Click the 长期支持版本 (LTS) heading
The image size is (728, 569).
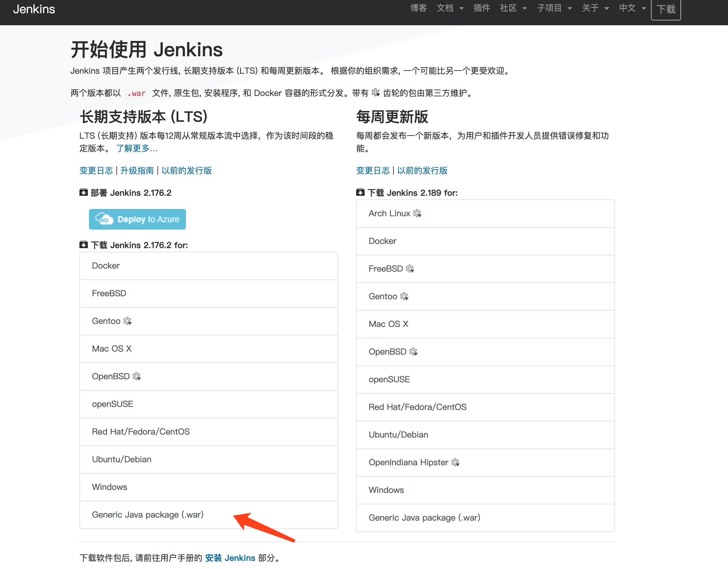click(144, 117)
